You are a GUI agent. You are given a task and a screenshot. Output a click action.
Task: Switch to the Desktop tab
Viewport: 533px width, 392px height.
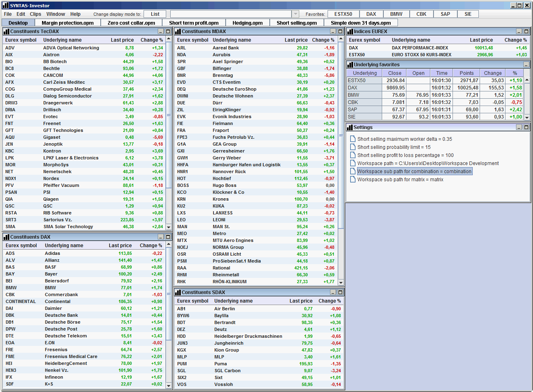pos(18,23)
